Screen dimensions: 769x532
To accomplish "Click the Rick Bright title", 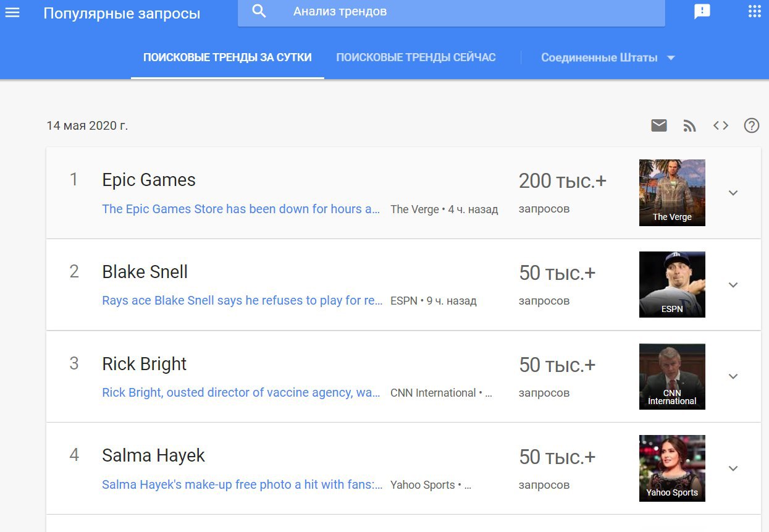I will [x=144, y=364].
